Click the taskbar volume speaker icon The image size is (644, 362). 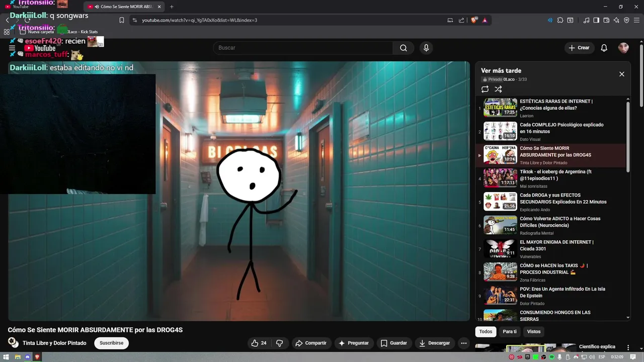tap(592, 357)
